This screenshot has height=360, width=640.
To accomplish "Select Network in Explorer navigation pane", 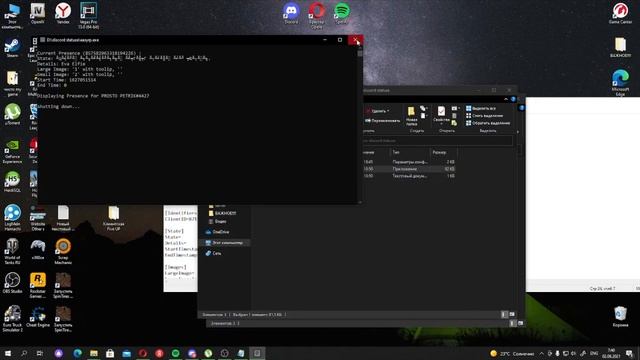I will [213, 253].
